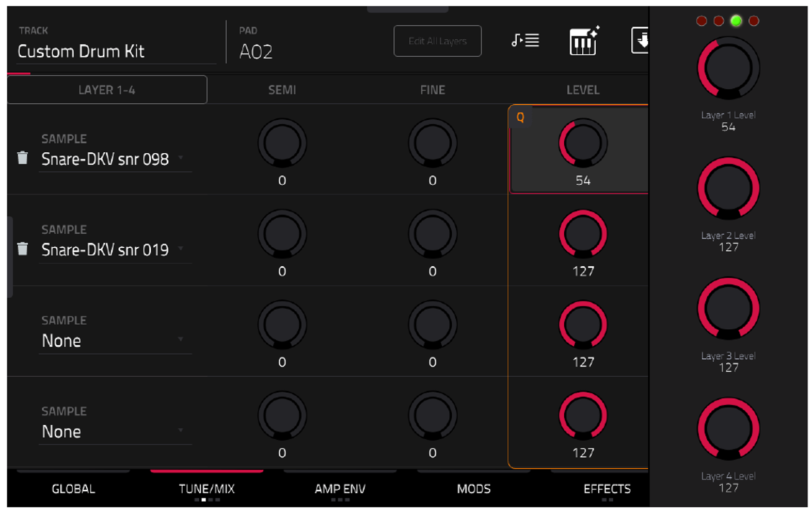
Task: Switch to the GLOBAL tab
Action: [x=73, y=489]
